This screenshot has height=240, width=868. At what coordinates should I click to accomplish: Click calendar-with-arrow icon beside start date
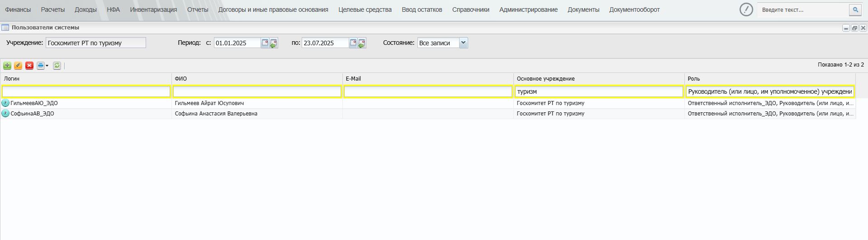274,43
